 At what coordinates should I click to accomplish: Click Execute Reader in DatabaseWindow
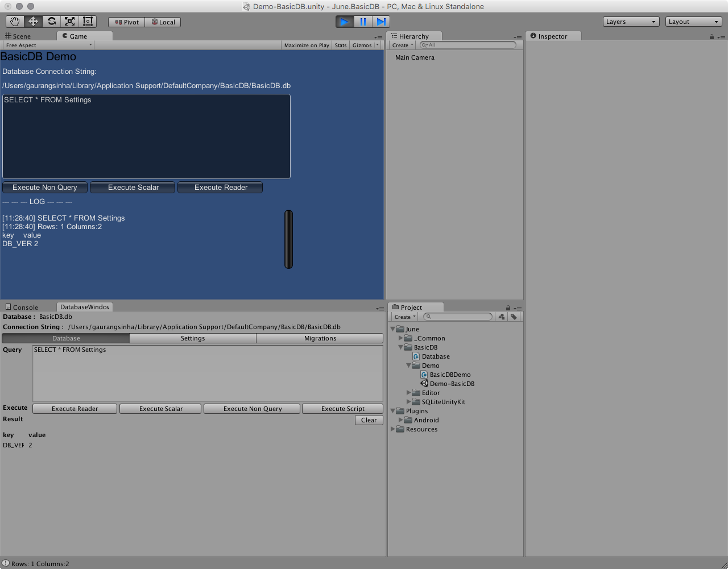(75, 409)
